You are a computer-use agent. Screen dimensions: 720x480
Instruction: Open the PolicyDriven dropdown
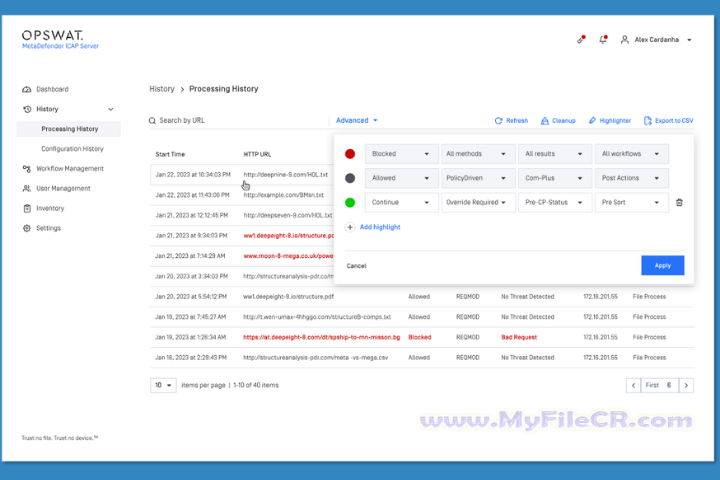click(476, 178)
